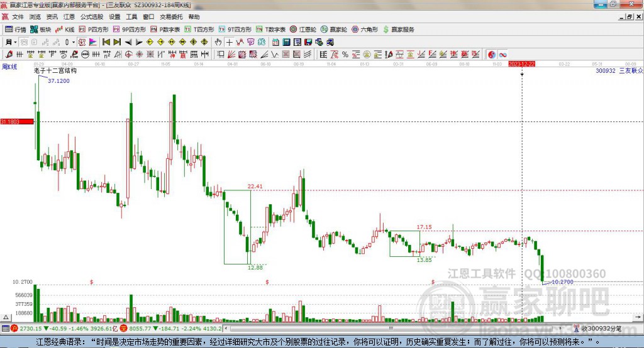Toggle the crosshair cursor tool
Screen dimensions: 644x348
tap(229, 42)
